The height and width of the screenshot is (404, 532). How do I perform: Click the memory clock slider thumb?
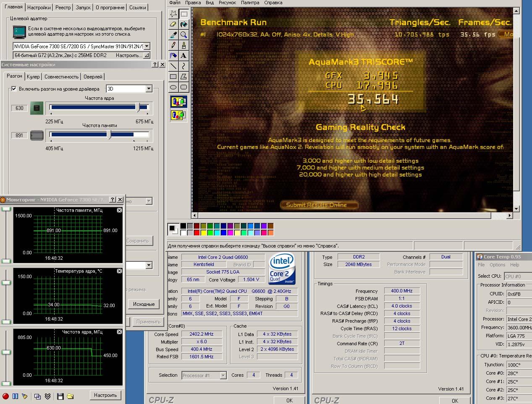(x=109, y=134)
